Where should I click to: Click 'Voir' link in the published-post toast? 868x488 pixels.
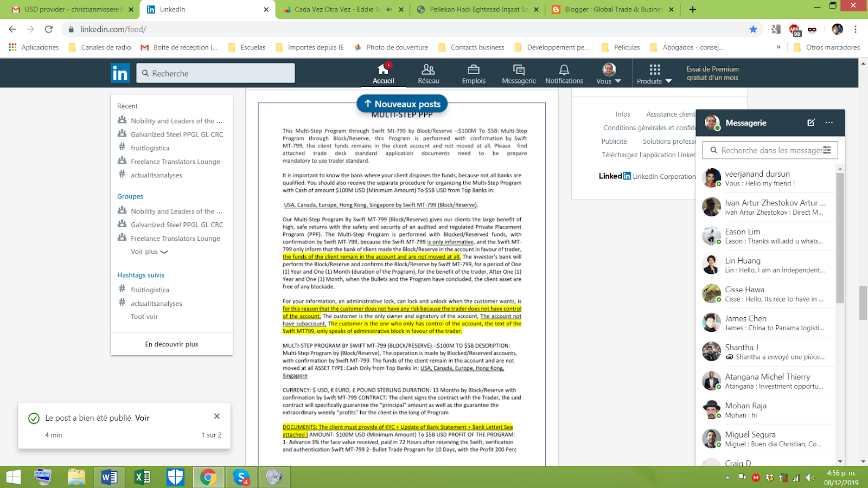pyautogui.click(x=142, y=418)
